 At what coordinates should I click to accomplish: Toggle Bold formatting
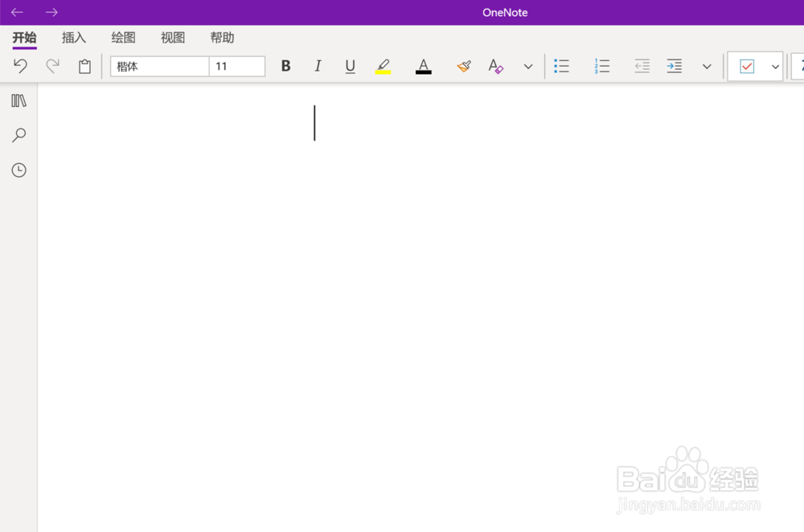click(x=285, y=66)
